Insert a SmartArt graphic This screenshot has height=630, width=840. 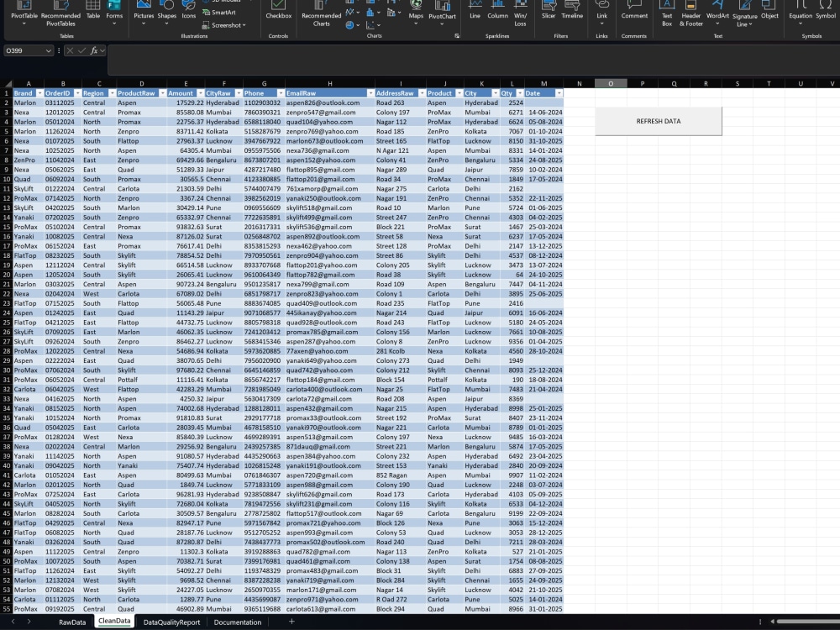click(x=219, y=13)
